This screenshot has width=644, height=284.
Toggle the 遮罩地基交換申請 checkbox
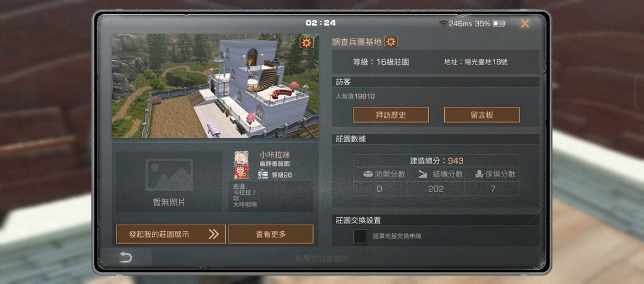360,236
